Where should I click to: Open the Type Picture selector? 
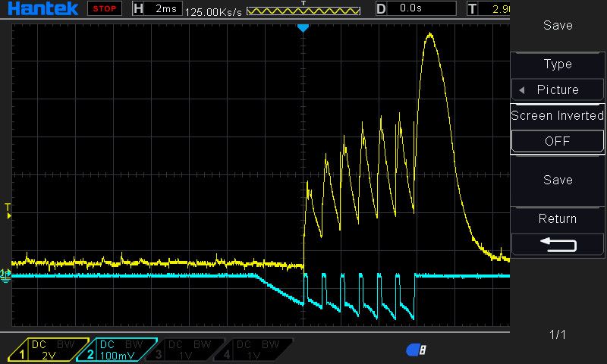pyautogui.click(x=558, y=89)
